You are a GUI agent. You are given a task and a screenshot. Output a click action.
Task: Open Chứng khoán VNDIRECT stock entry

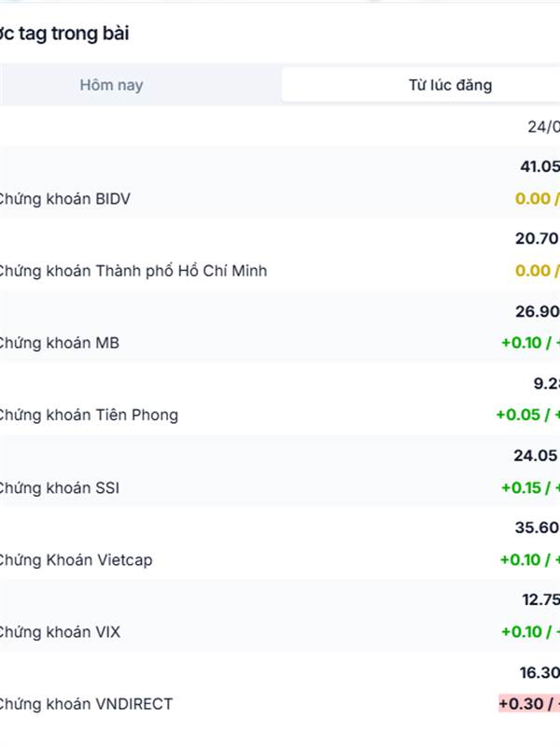(x=86, y=704)
